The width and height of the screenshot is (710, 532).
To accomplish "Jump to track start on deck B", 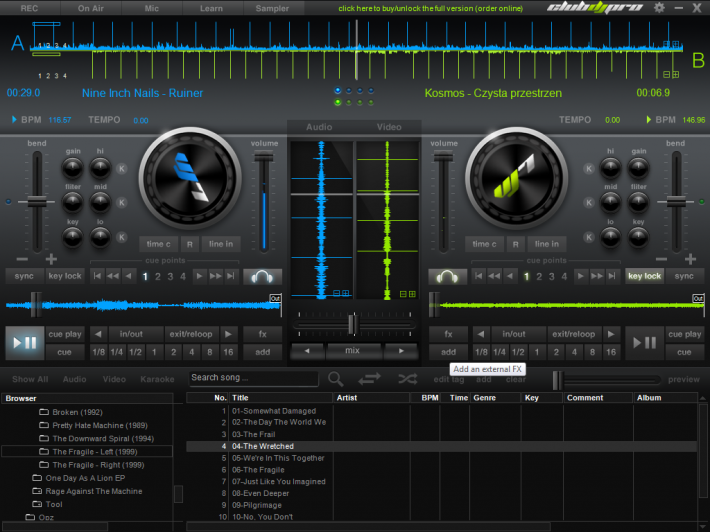I will click(x=479, y=276).
